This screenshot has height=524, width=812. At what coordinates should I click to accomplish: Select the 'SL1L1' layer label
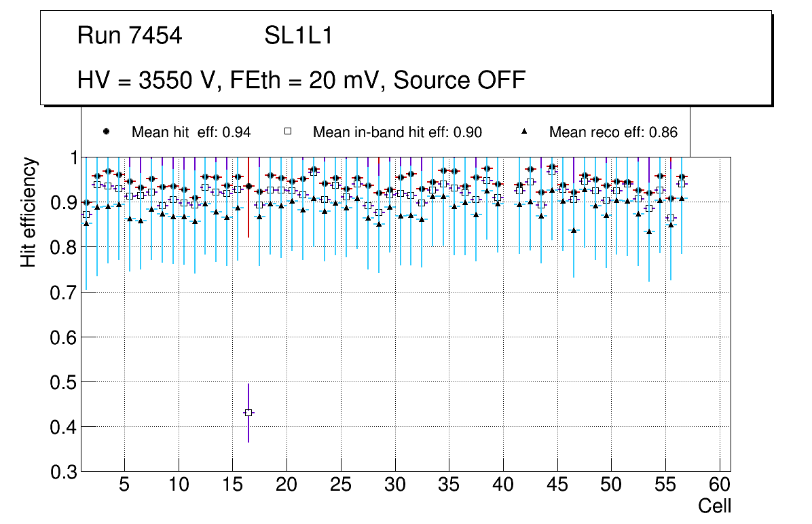(x=298, y=36)
